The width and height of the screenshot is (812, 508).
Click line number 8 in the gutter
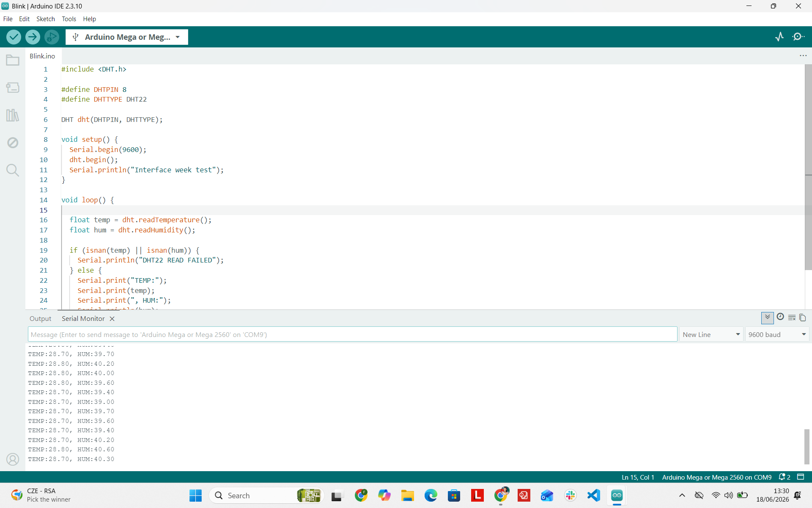[46, 140]
